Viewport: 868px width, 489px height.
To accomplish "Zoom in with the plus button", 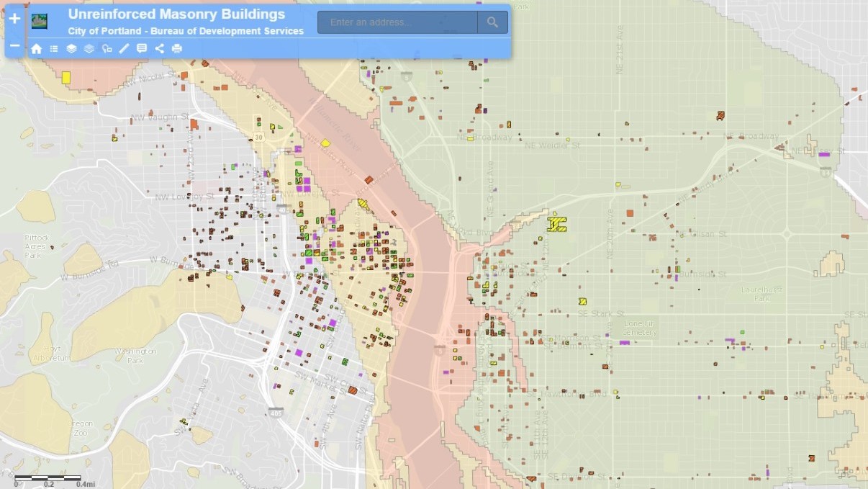I will tap(14, 19).
